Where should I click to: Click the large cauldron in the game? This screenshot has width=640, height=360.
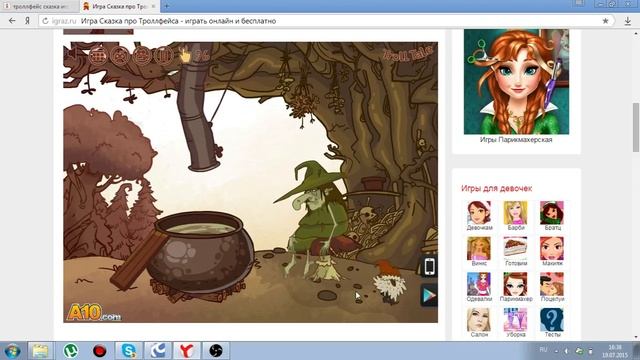pyautogui.click(x=200, y=253)
